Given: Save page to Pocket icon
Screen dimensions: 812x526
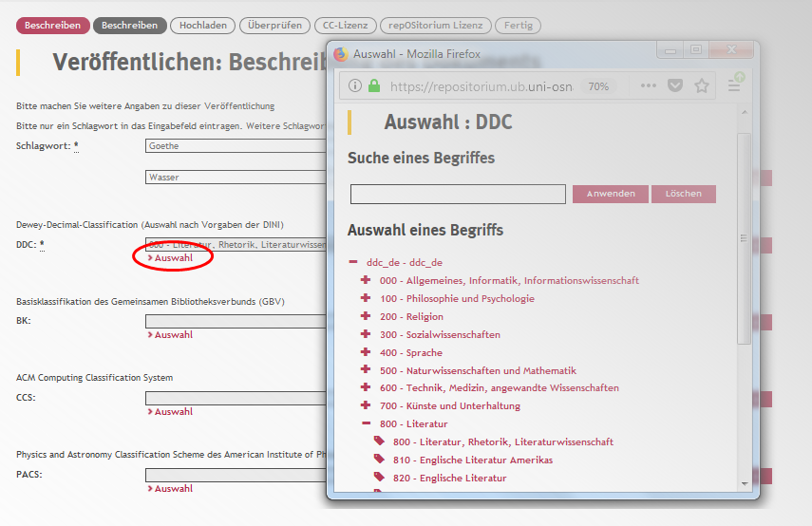Looking at the screenshot, I should click(x=675, y=85).
